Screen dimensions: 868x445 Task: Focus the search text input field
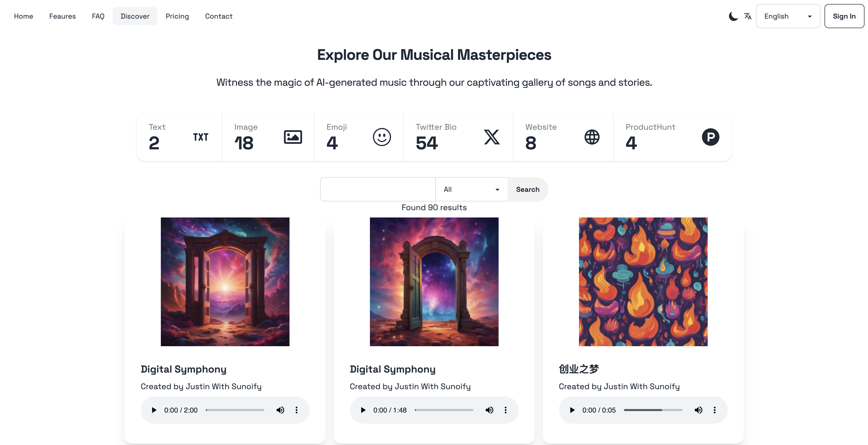378,190
